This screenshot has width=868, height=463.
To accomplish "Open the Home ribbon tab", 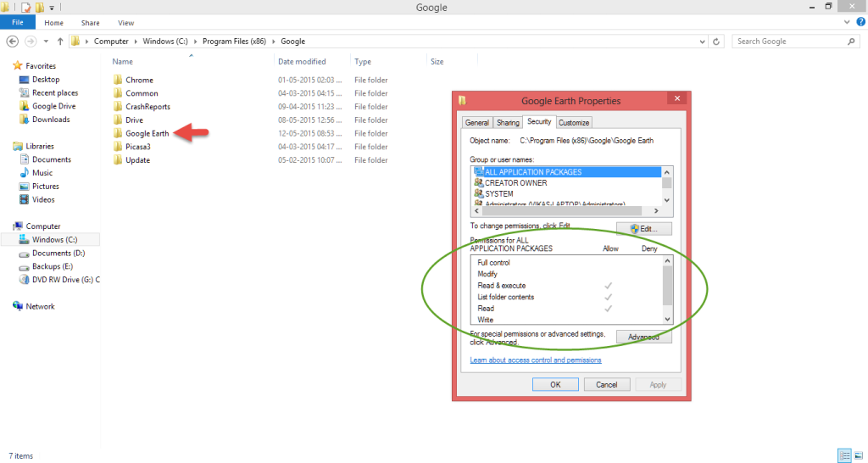I will (53, 23).
